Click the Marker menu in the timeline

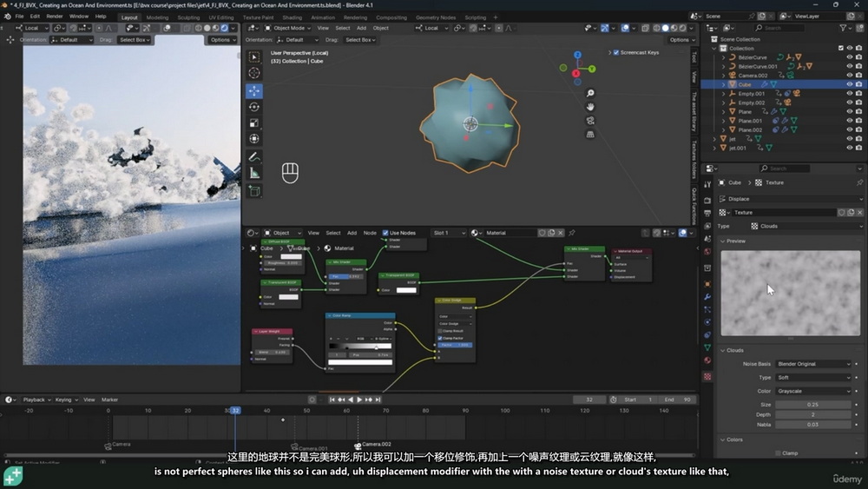click(109, 400)
